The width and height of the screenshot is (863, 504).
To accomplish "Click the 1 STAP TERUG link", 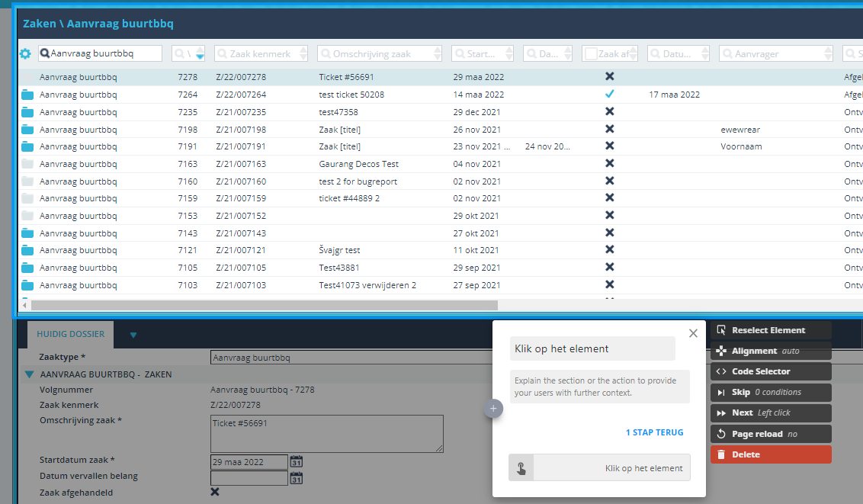I will pyautogui.click(x=654, y=432).
